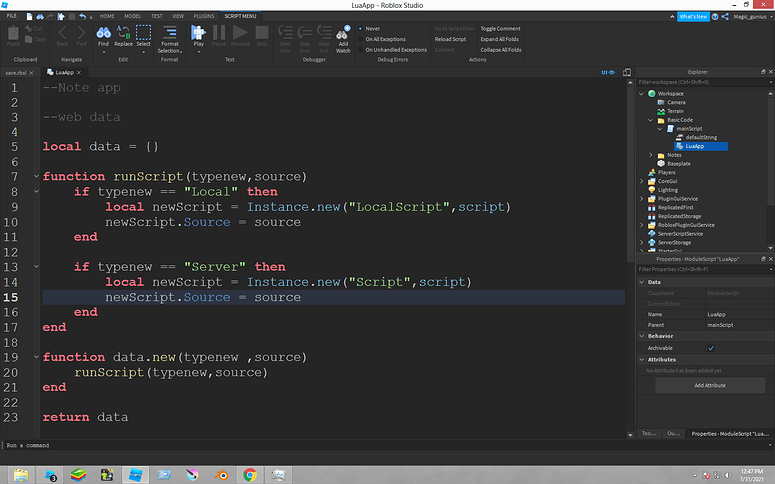Collapse the Workspace tree node
Viewport: 775px width, 484px height.
pos(640,93)
